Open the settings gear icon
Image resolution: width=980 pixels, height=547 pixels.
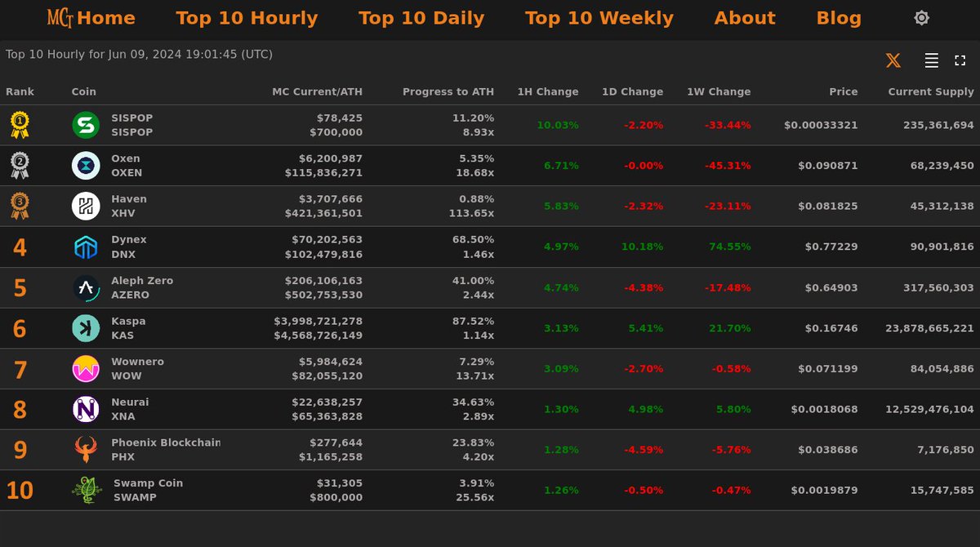[921, 18]
